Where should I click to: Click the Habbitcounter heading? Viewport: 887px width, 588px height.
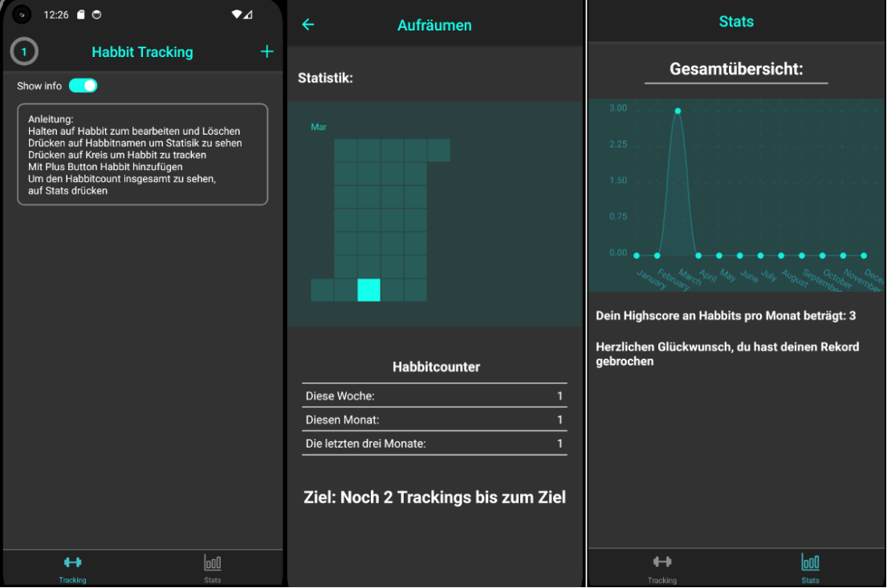(x=436, y=367)
